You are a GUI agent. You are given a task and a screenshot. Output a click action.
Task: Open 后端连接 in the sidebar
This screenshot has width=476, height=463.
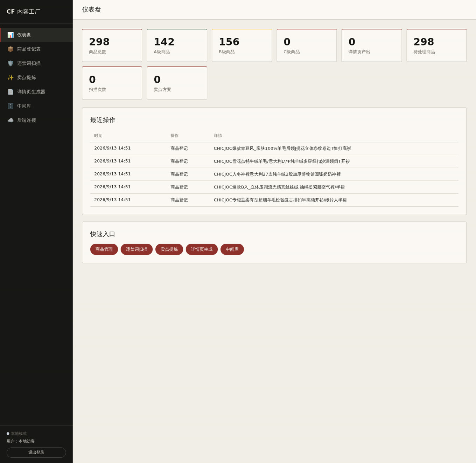click(36, 120)
